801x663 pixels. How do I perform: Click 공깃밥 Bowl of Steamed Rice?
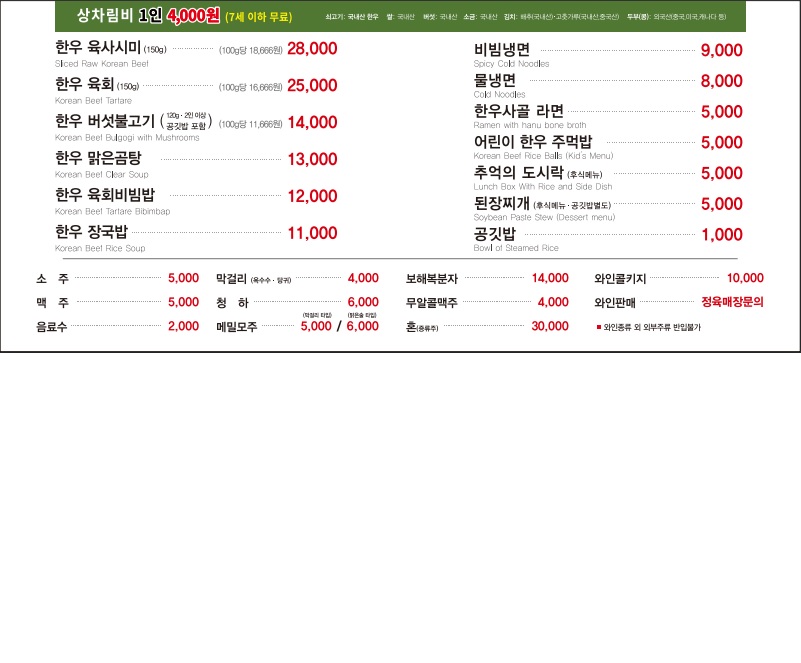click(496, 234)
